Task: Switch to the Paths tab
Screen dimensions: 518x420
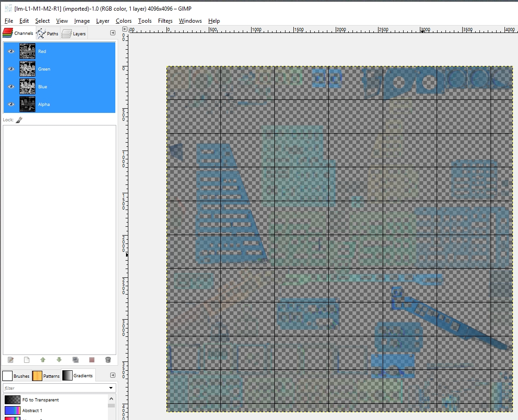Action: tap(47, 33)
